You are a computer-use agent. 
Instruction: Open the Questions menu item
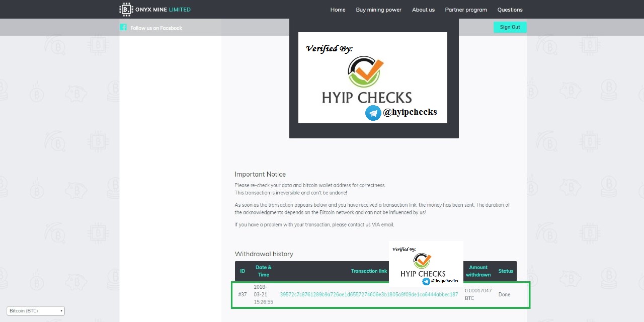coord(510,10)
